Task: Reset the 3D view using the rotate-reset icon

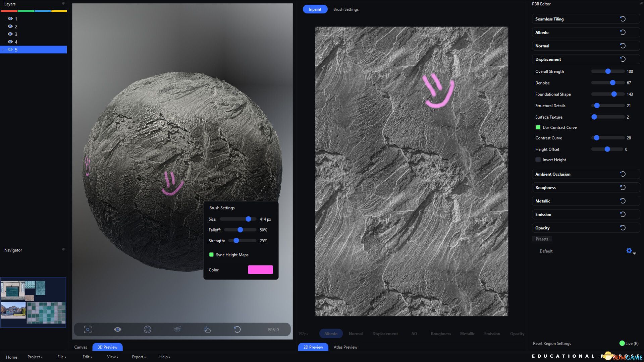Action: [238, 329]
